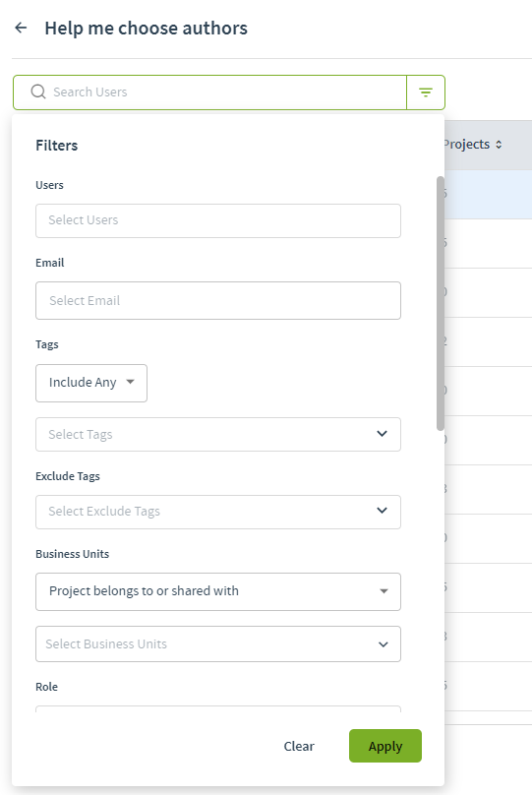Viewport: 532px width, 795px height.
Task: Open the Include Any dropdown
Action: 91,383
